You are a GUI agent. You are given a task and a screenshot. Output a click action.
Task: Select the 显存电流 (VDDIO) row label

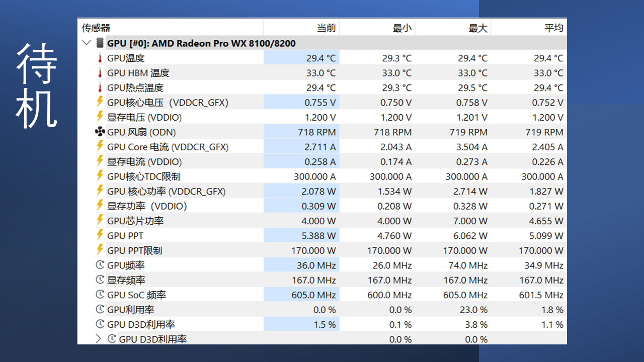click(144, 162)
